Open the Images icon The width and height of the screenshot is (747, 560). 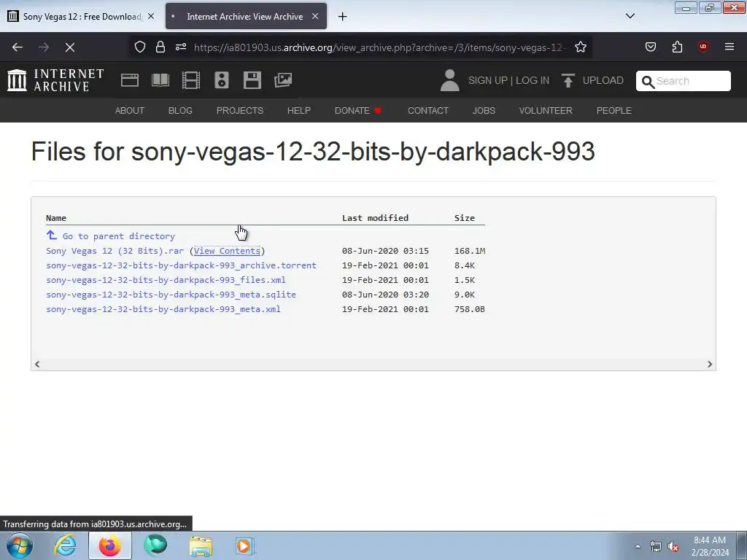click(x=283, y=80)
